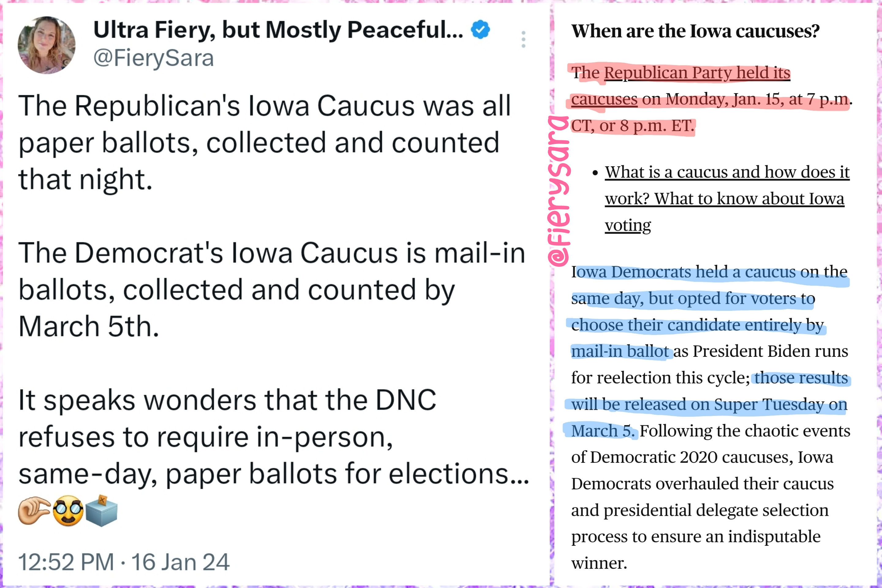Click the Ultra Fiery, but Mostly Peaceful display name

[278, 30]
